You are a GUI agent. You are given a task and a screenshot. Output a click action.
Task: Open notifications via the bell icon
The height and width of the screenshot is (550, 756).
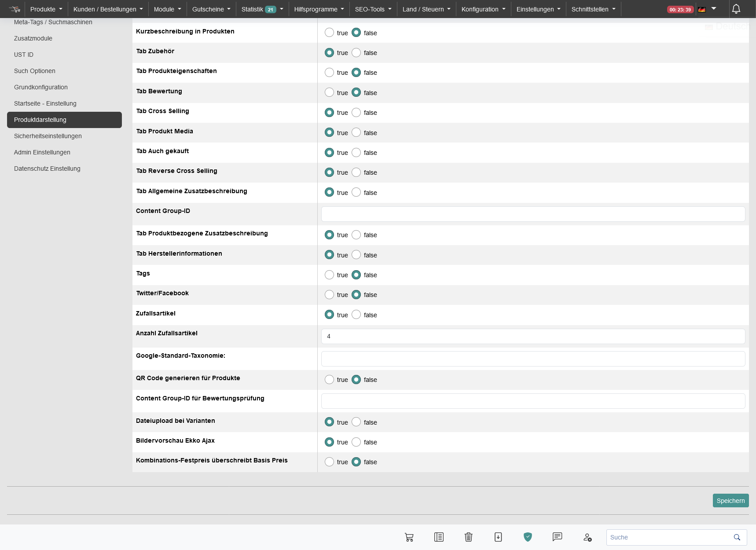736,9
